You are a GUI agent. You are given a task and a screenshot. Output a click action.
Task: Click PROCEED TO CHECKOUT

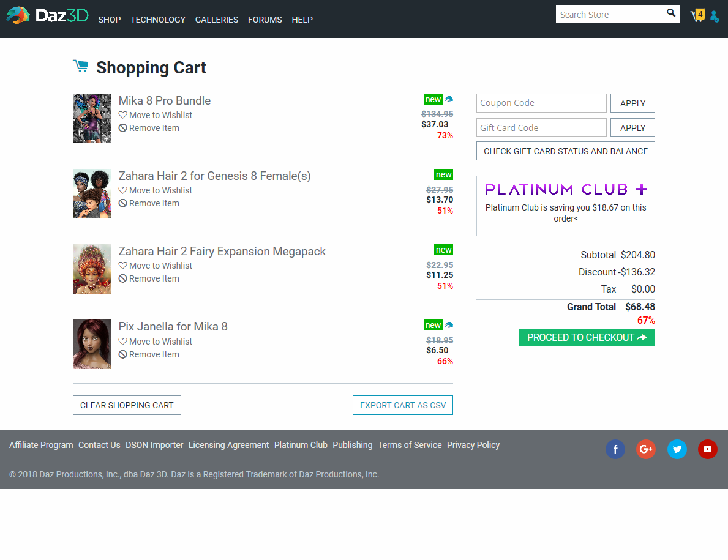pyautogui.click(x=586, y=337)
